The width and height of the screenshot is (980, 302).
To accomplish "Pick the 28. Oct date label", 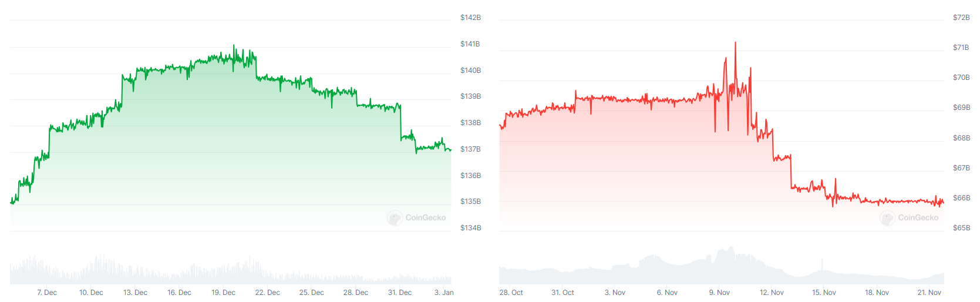I will tap(511, 293).
